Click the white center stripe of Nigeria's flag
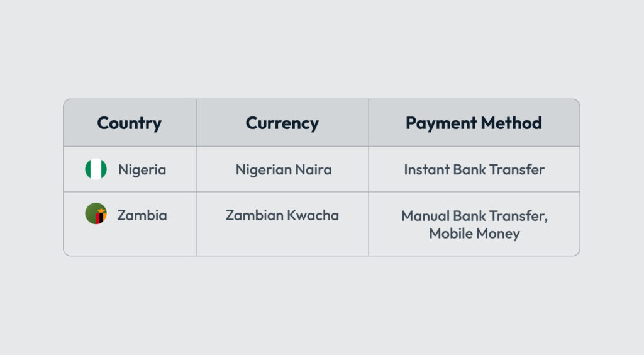644x355 pixels. point(96,169)
